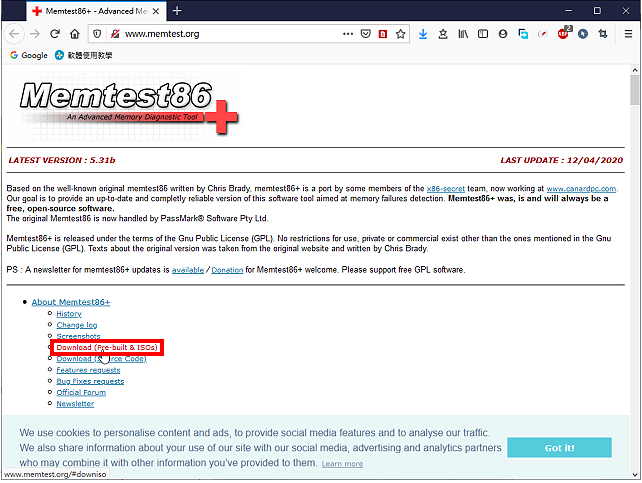Open the Features requests link
Screen dimensions: 642x483
tap(88, 370)
